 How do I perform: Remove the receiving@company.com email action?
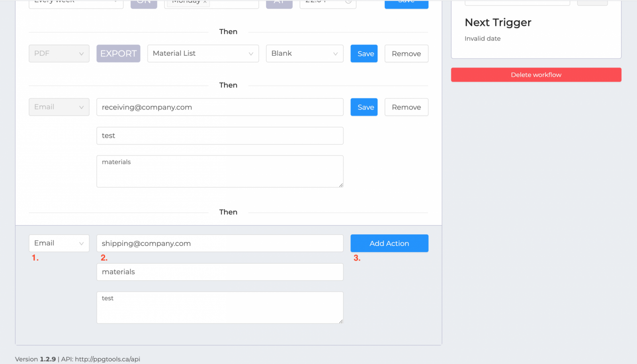[406, 107]
